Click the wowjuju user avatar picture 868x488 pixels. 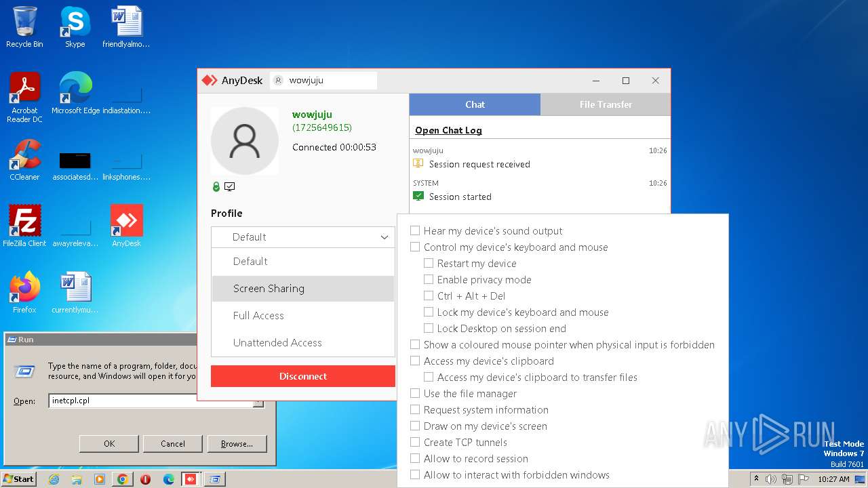pyautogui.click(x=245, y=141)
